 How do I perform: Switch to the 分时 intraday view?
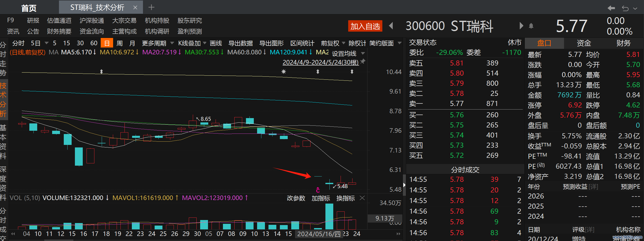(x=18, y=43)
